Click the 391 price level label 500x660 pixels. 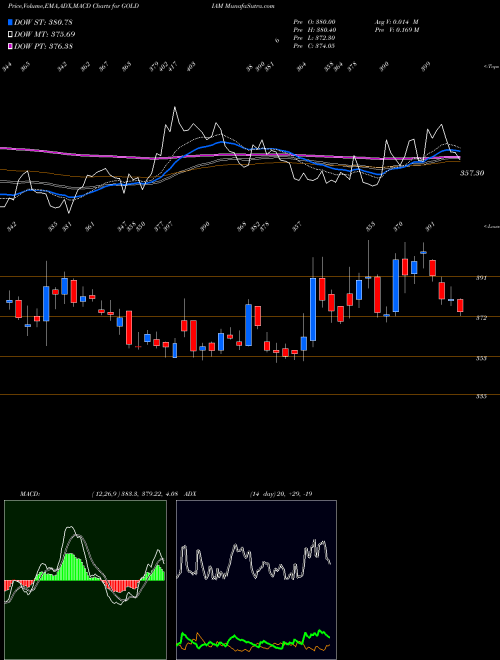[x=481, y=278]
